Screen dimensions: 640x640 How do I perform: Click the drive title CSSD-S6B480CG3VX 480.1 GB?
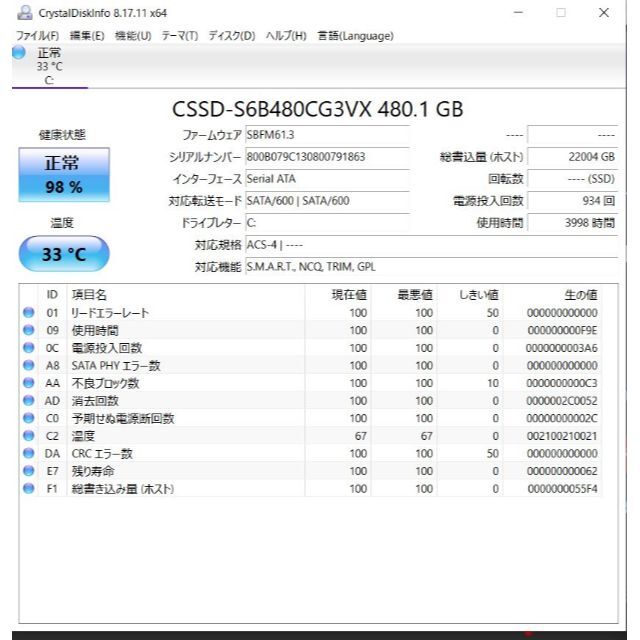coord(318,109)
